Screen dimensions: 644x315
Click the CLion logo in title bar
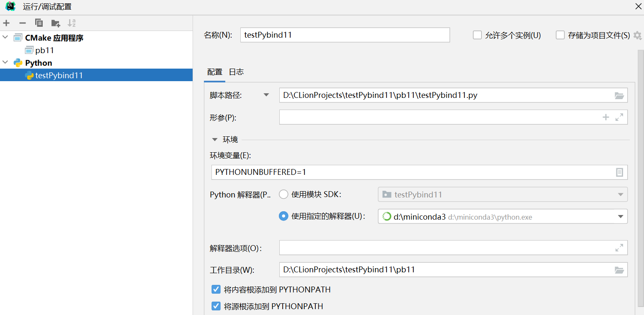point(10,7)
